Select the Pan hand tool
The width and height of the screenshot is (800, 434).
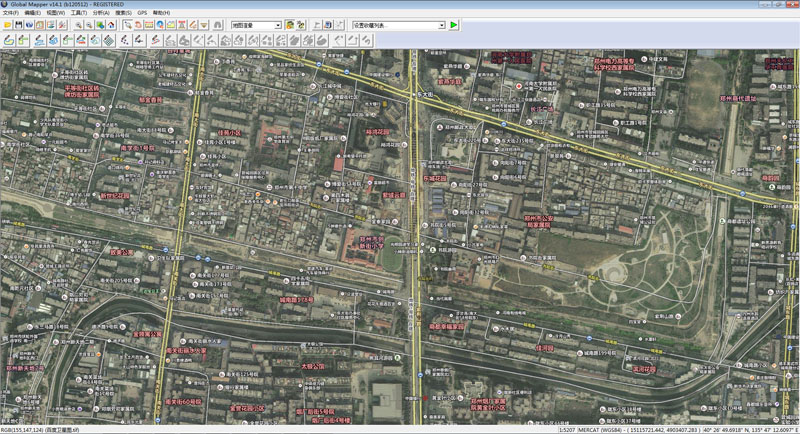pos(138,25)
